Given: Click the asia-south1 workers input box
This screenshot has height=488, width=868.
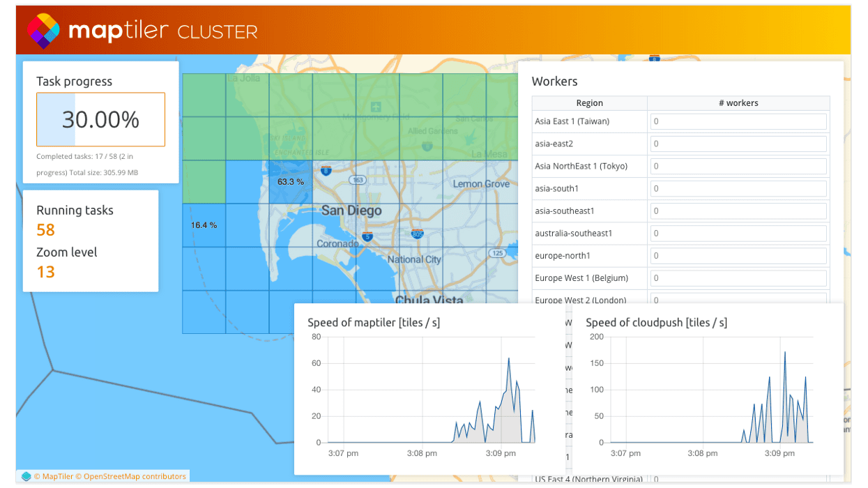Looking at the screenshot, I should (738, 188).
